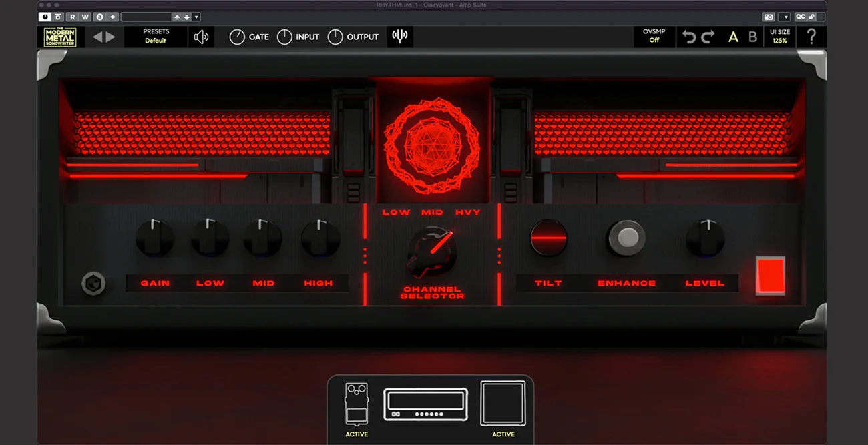The width and height of the screenshot is (868, 445).
Task: Redo the last change
Action: tap(708, 37)
